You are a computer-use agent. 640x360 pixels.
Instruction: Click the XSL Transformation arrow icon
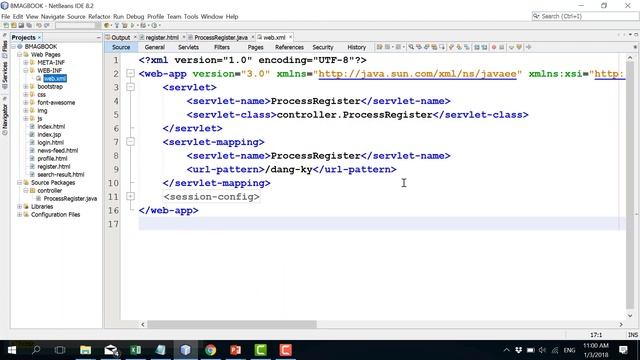[x=528, y=47]
